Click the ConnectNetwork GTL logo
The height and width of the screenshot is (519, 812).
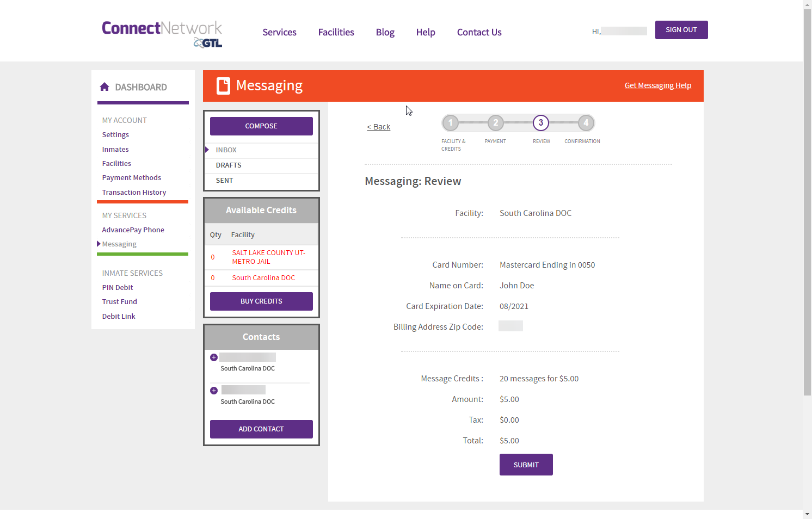point(162,34)
